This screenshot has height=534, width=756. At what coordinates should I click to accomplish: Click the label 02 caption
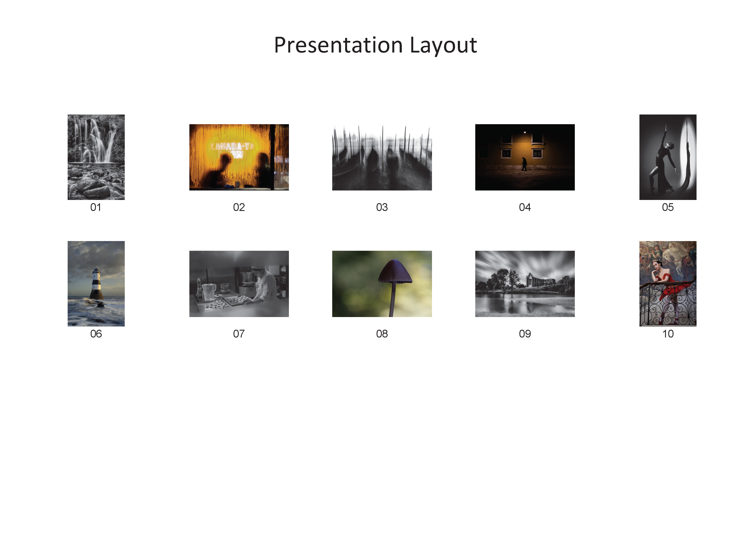tap(239, 207)
